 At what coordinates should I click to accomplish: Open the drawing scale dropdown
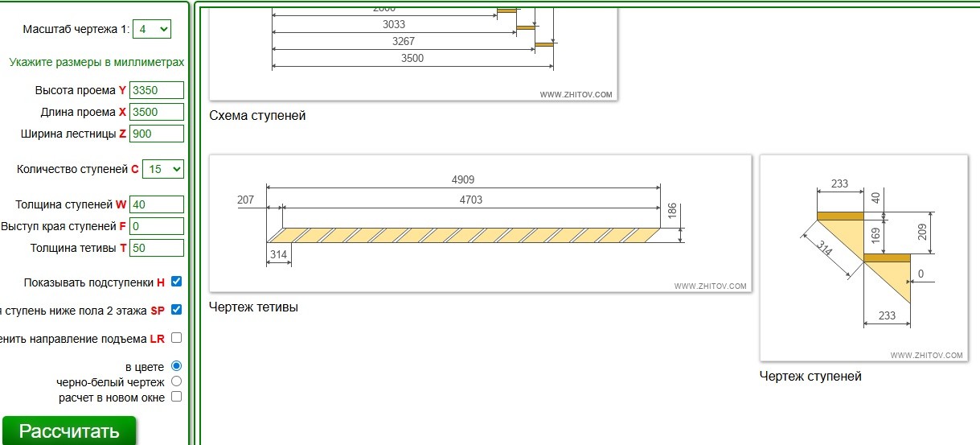pos(152,29)
